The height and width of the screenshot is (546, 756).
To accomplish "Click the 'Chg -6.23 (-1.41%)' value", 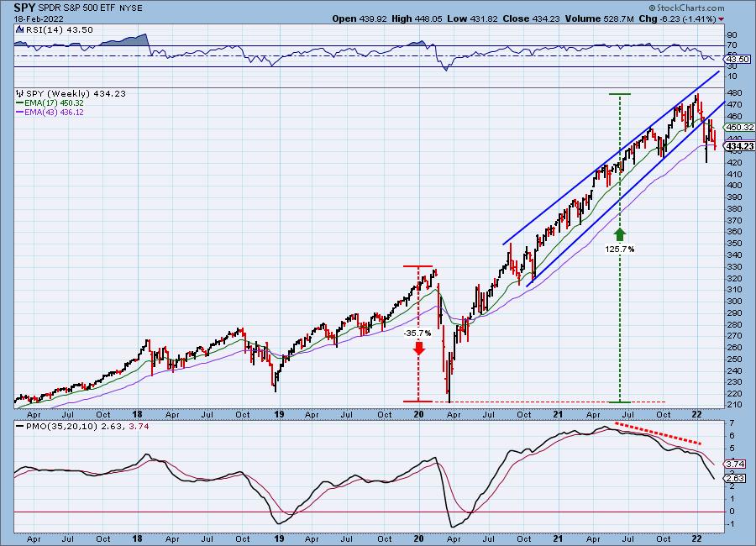I will pyautogui.click(x=677, y=18).
